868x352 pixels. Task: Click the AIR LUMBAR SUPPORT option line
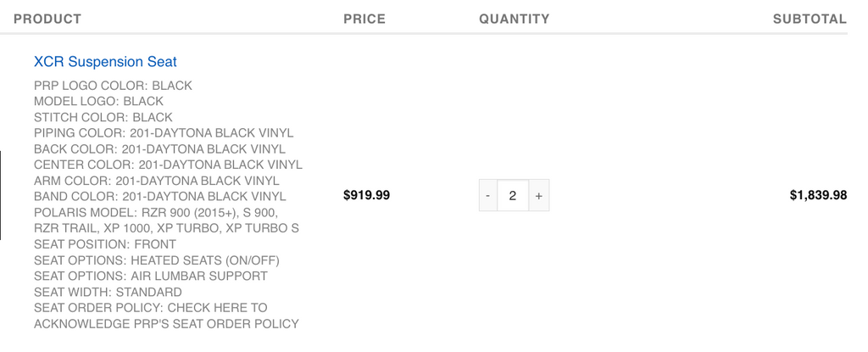coord(151,276)
